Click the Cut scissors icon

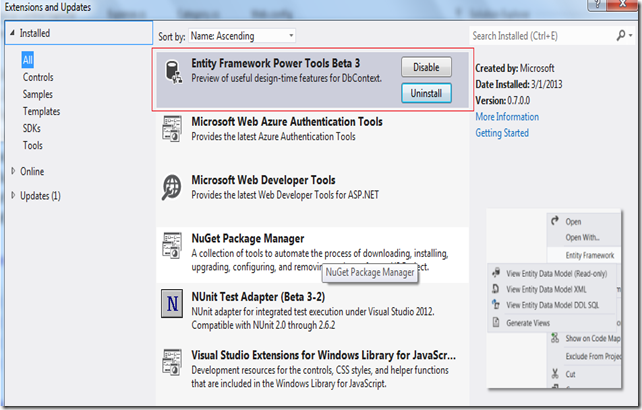[x=555, y=374]
